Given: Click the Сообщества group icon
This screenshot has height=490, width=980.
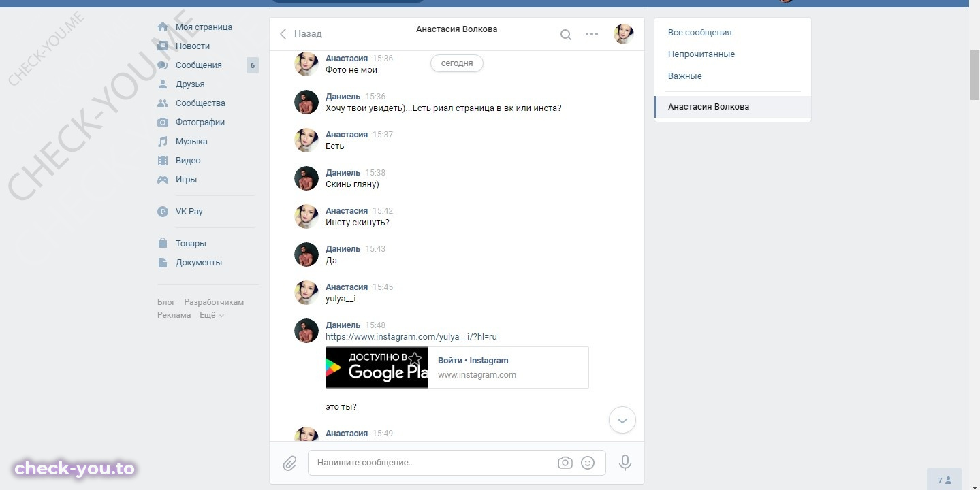Looking at the screenshot, I should [163, 103].
